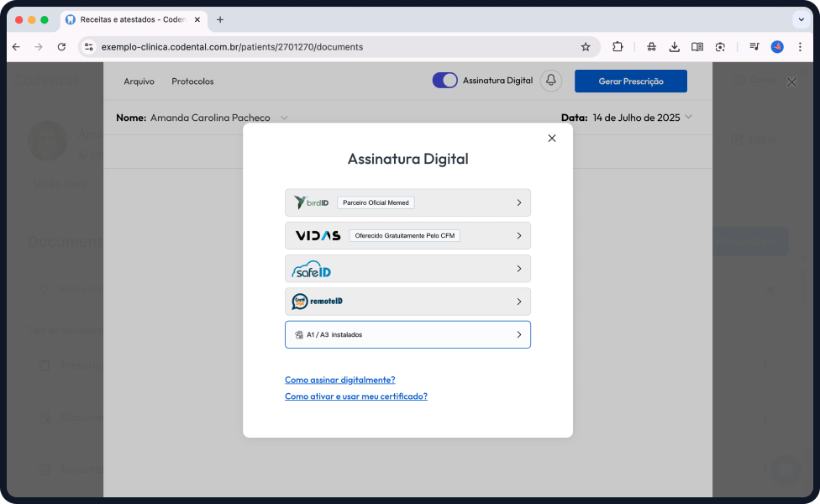The image size is (820, 504).
Task: Click the VIDAS row chevron arrow
Action: 518,236
